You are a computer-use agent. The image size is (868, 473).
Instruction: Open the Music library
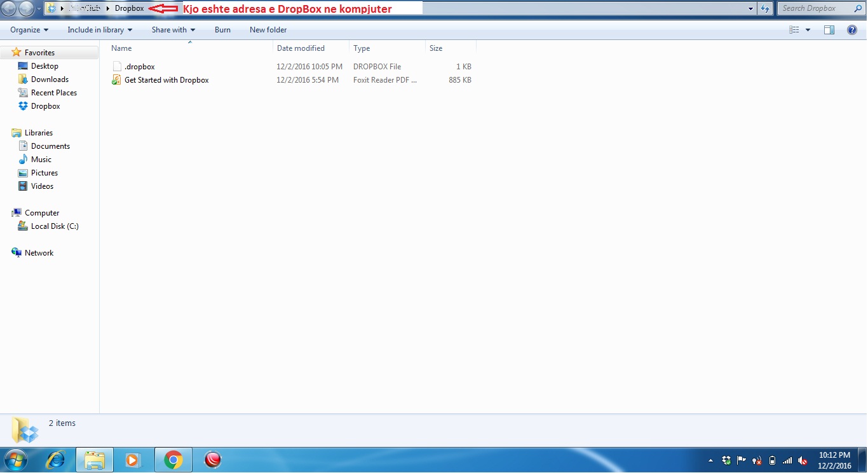[41, 160]
